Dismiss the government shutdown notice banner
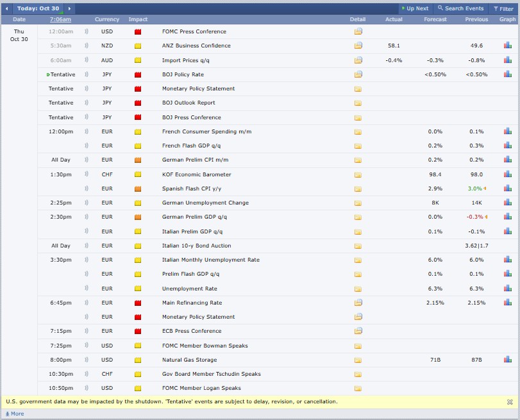520x420 pixels. point(510,402)
